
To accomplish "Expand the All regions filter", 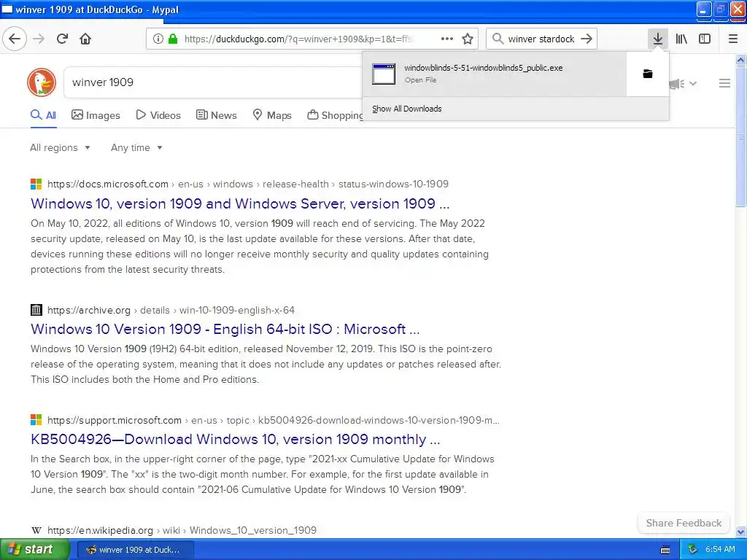I will pyautogui.click(x=60, y=147).
